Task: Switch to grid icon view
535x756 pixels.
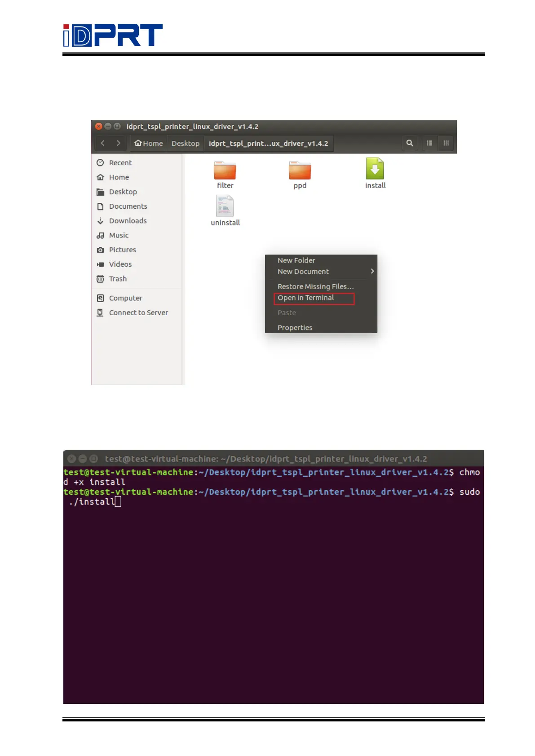Action: click(446, 143)
